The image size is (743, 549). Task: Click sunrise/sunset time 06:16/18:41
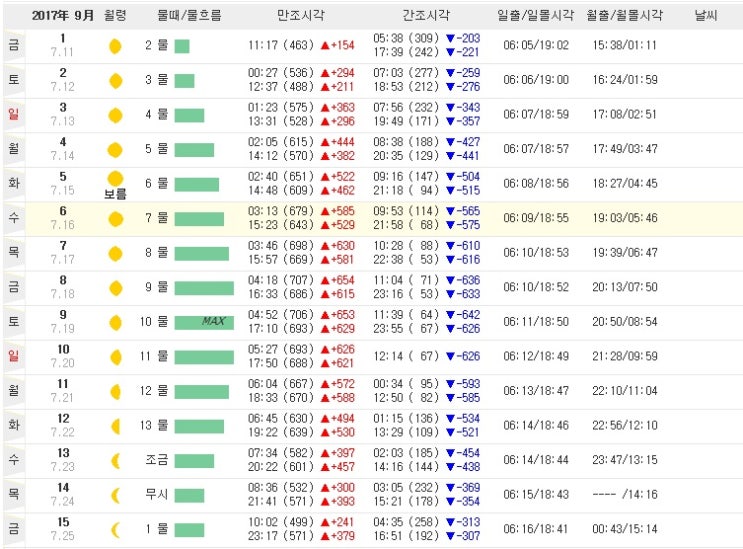coord(536,530)
